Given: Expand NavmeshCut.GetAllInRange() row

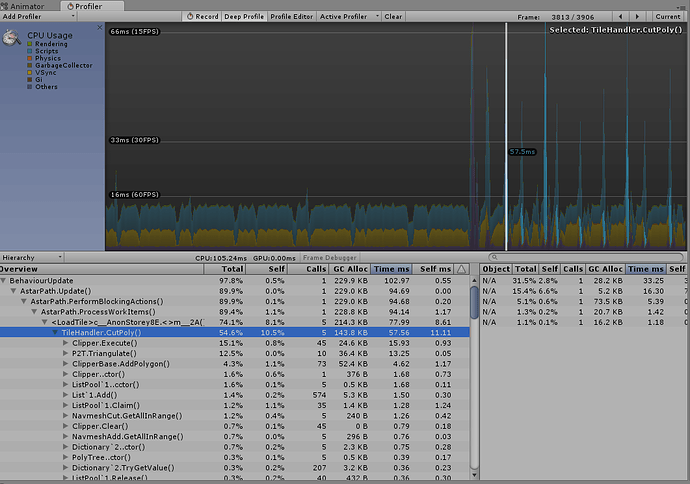Looking at the screenshot, I should click(x=66, y=415).
